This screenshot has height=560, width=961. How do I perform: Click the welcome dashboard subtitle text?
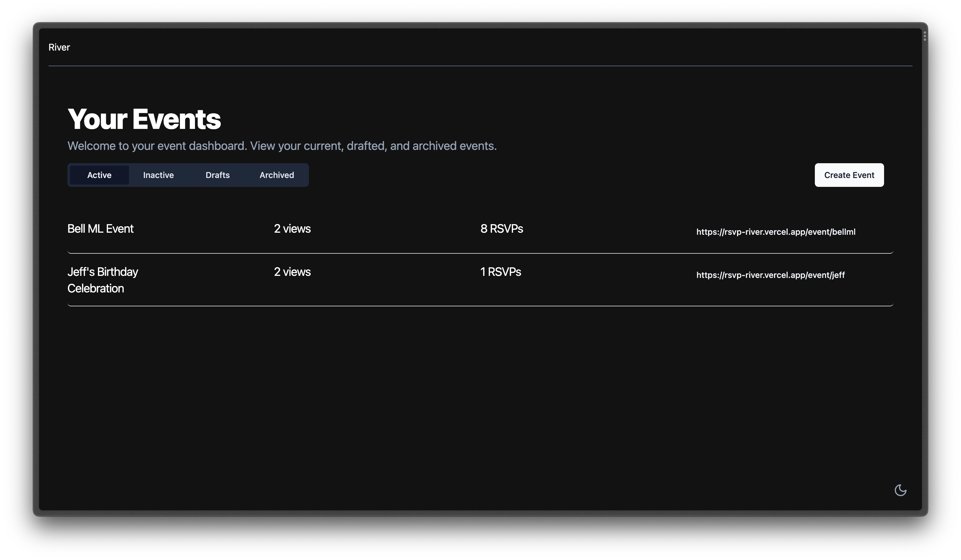282,146
